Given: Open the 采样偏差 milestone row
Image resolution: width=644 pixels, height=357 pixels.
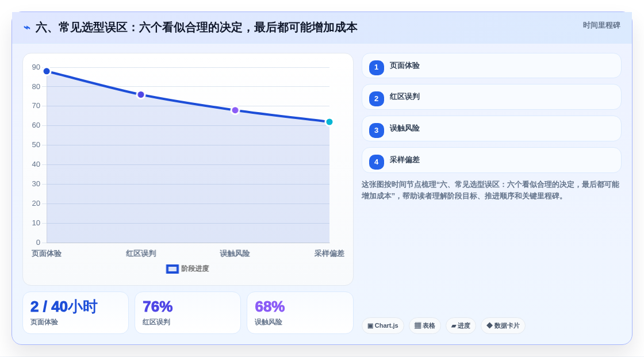Looking at the screenshot, I should click(x=491, y=160).
